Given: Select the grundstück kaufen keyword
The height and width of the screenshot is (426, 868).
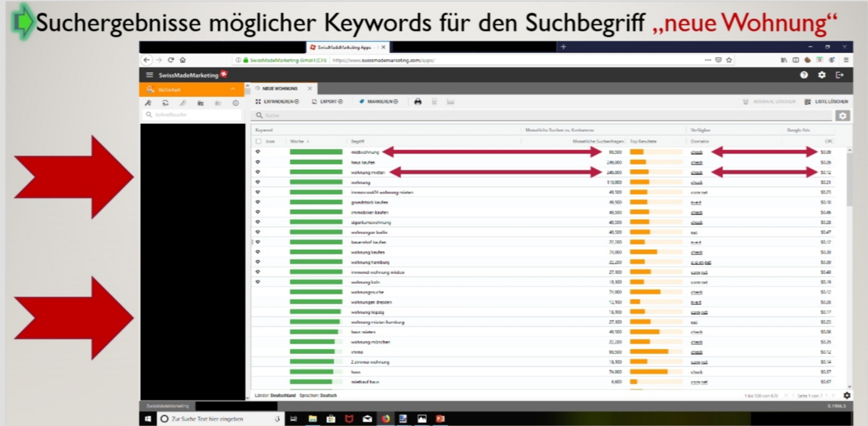Looking at the screenshot, I should [x=369, y=203].
